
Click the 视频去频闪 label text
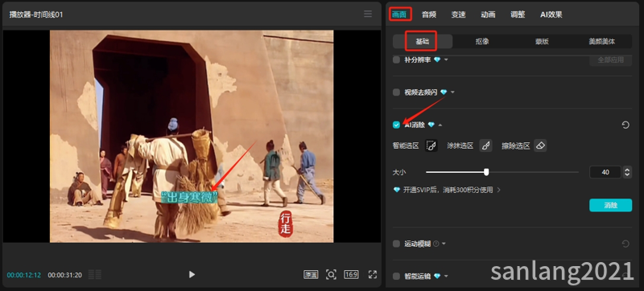click(x=421, y=92)
